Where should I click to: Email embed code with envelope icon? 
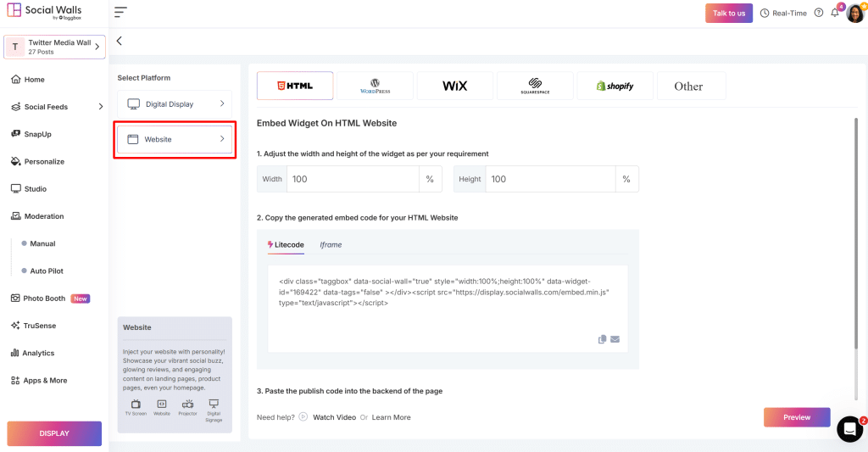pos(615,339)
